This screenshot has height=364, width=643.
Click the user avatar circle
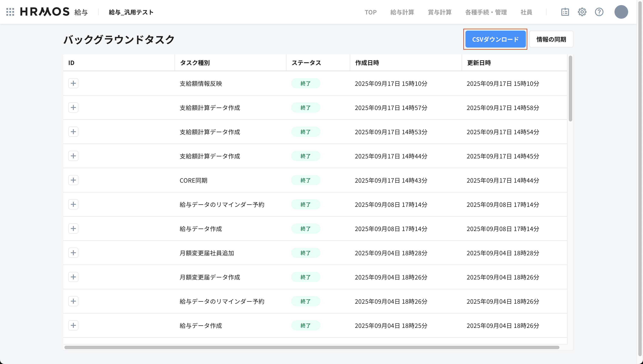(621, 12)
